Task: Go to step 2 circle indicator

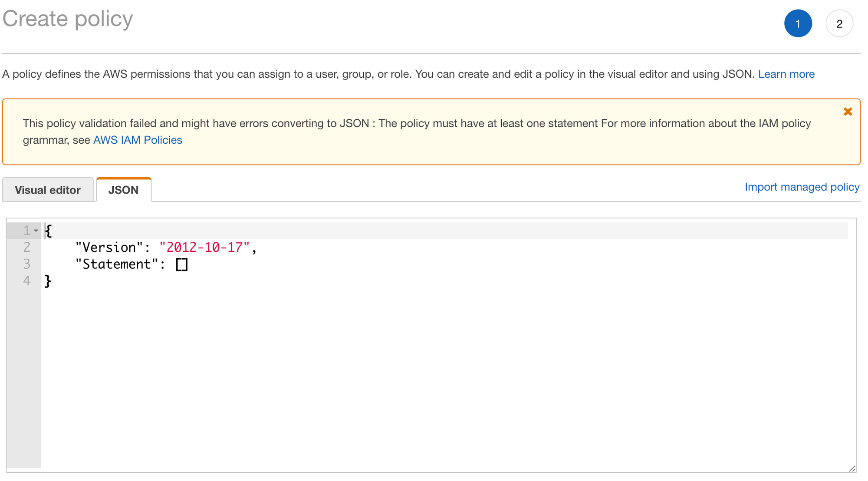Action: (x=839, y=23)
